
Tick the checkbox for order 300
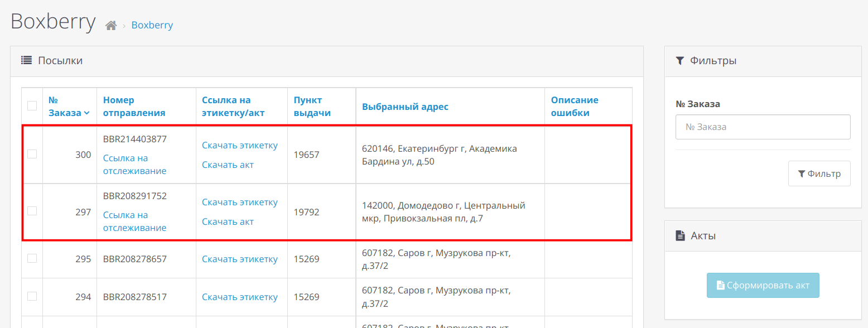(32, 154)
